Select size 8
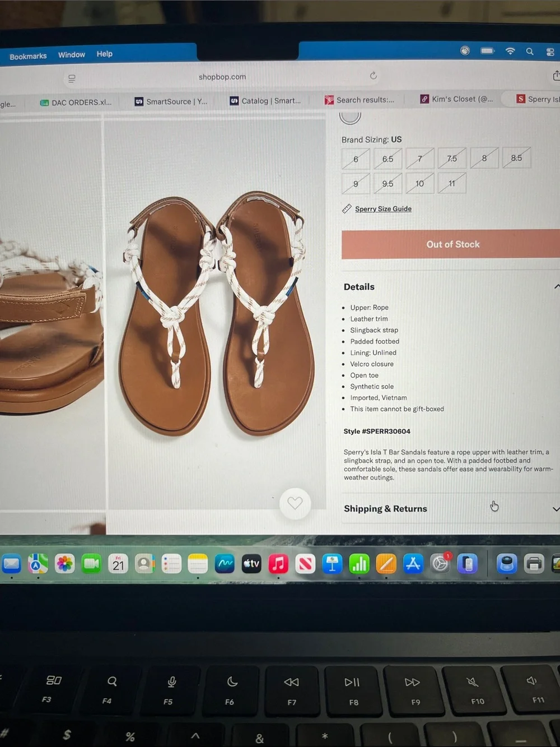 (x=484, y=158)
